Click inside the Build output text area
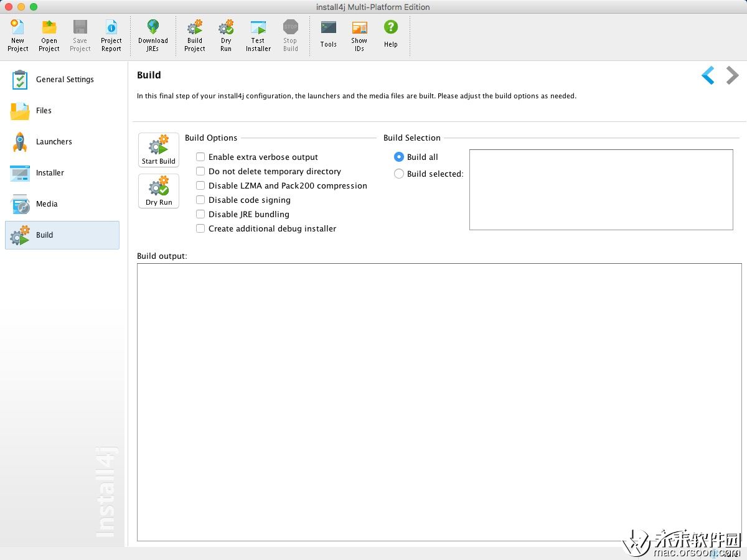The width and height of the screenshot is (747, 560). point(439,402)
